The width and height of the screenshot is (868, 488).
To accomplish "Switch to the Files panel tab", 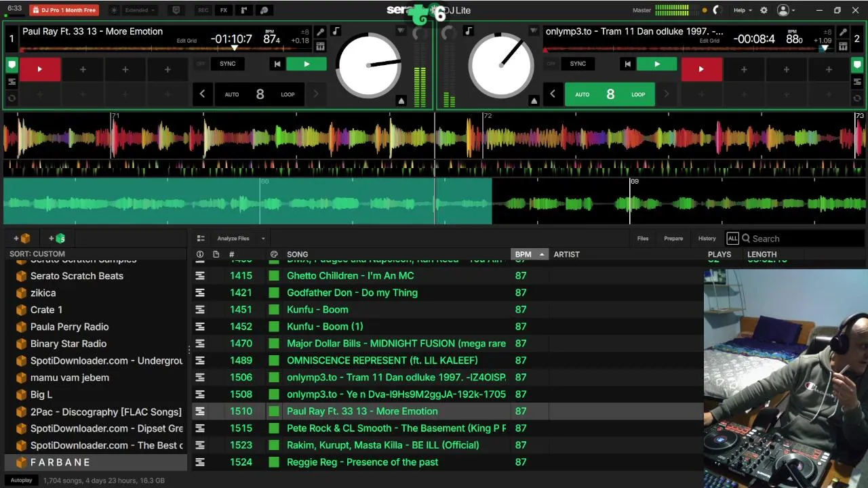I will tap(643, 239).
